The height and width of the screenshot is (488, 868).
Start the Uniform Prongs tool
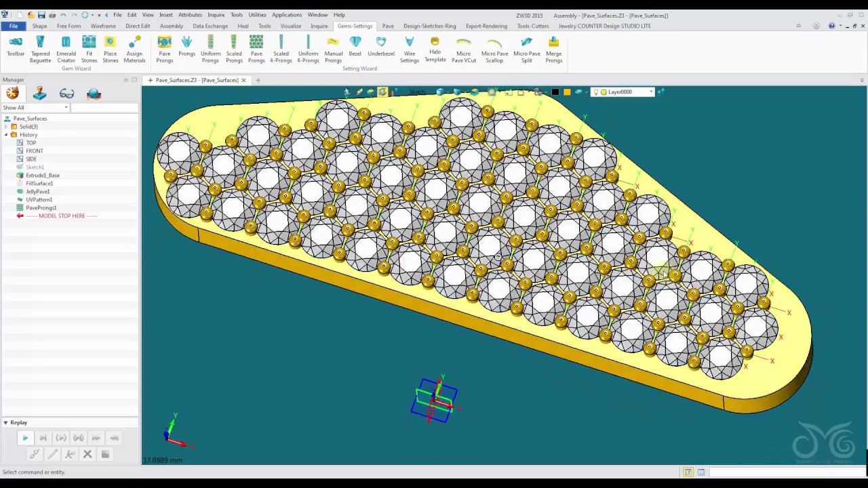pos(210,49)
